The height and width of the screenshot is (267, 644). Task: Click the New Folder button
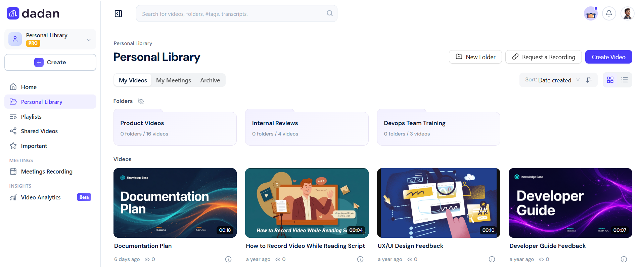pos(475,57)
